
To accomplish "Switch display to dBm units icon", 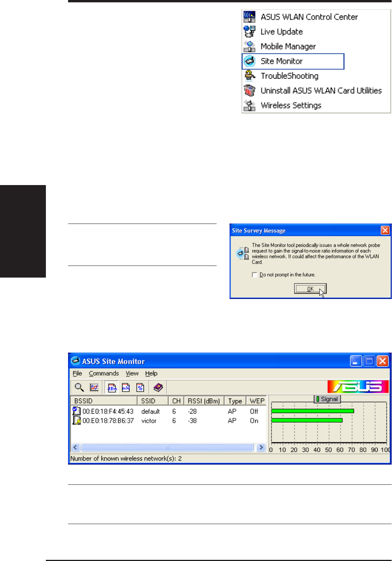I will pos(112,387).
